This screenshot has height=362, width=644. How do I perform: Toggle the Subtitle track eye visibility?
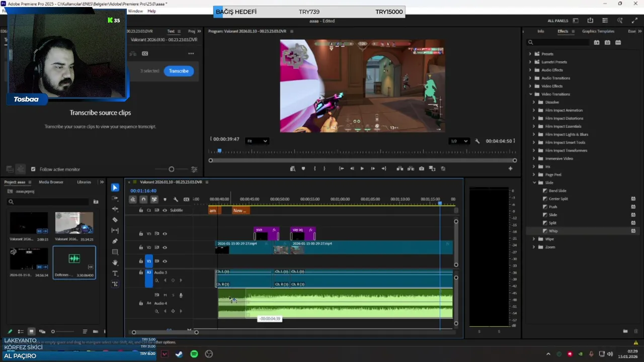165,210
